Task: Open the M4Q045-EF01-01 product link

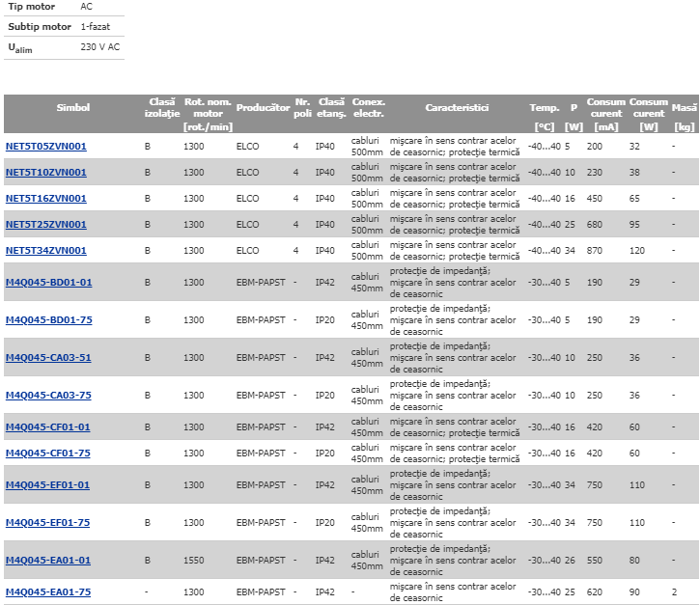Action: [x=47, y=485]
